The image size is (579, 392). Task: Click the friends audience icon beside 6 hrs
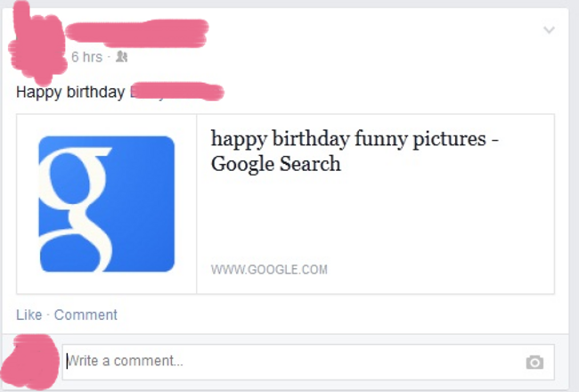point(121,56)
